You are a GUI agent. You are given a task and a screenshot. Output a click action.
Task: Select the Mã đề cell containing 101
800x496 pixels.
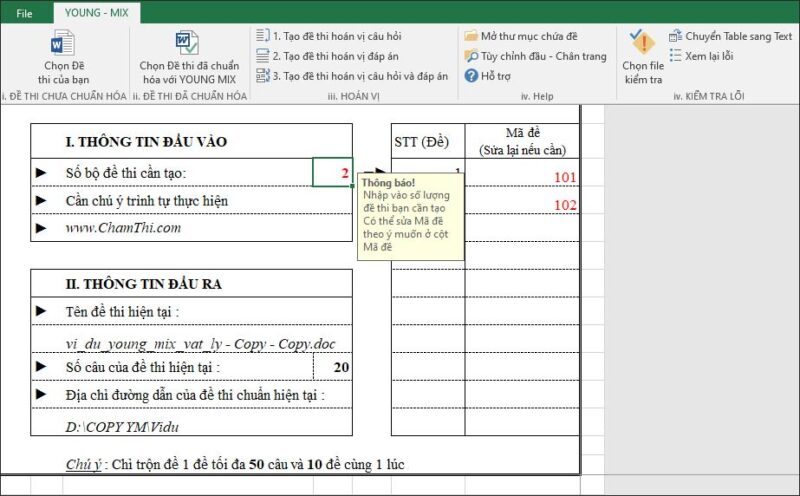pyautogui.click(x=521, y=177)
